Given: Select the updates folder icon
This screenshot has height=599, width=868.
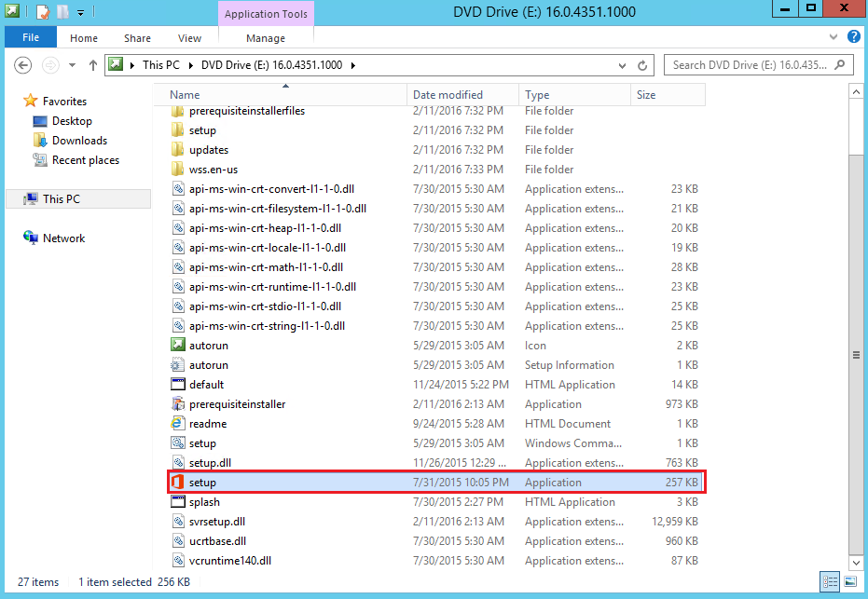Looking at the screenshot, I should tap(178, 150).
